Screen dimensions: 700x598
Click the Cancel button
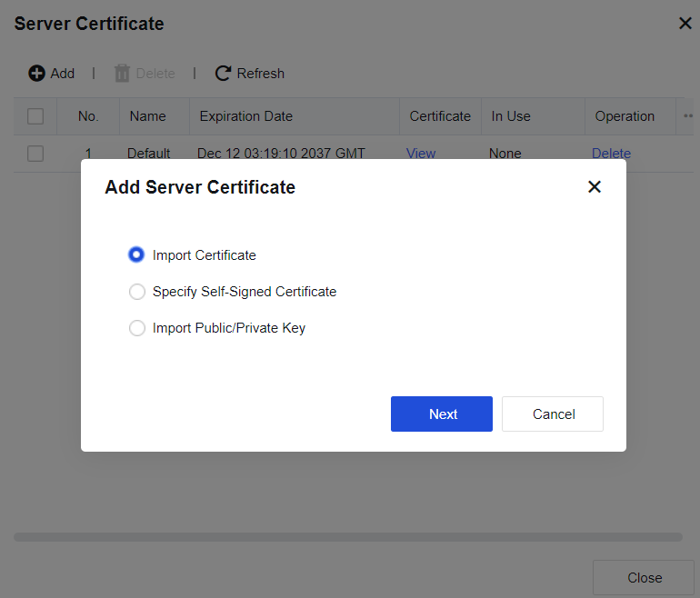pyautogui.click(x=553, y=414)
